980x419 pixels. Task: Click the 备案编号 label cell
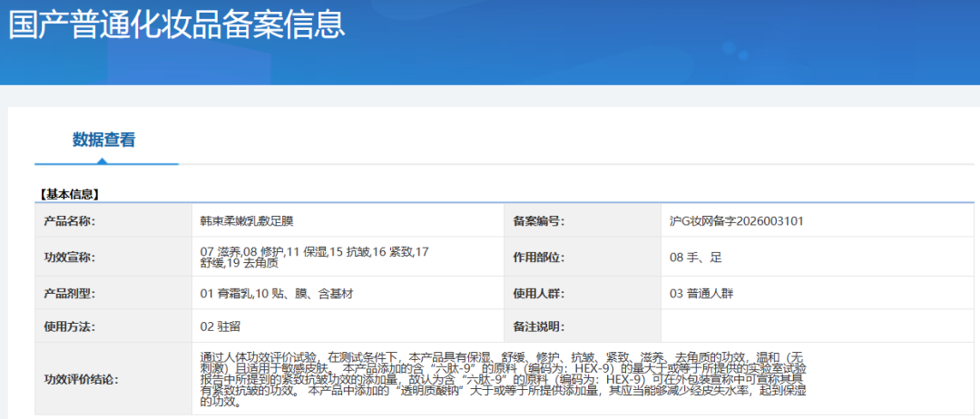click(538, 221)
